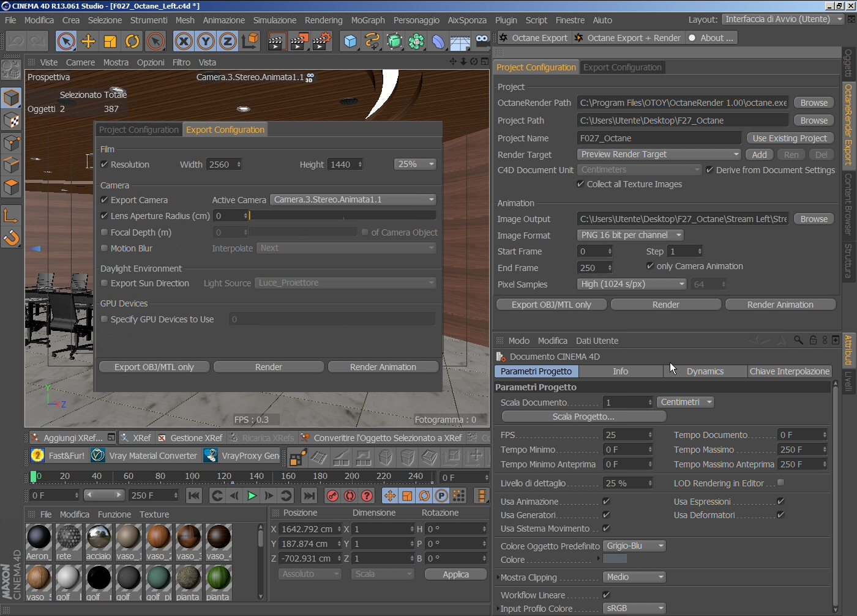
Task: Open Vray Material Converter
Action: tap(144, 455)
